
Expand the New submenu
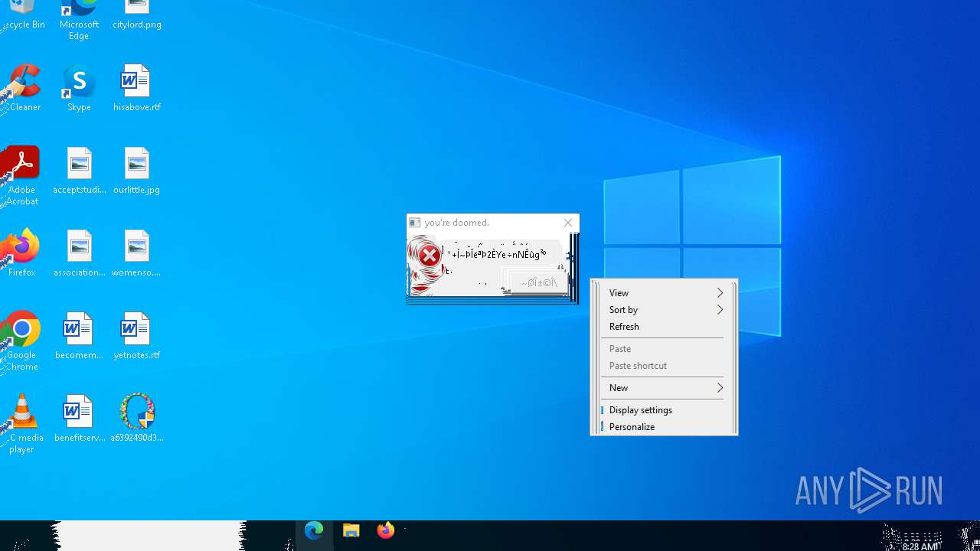[x=664, y=387]
